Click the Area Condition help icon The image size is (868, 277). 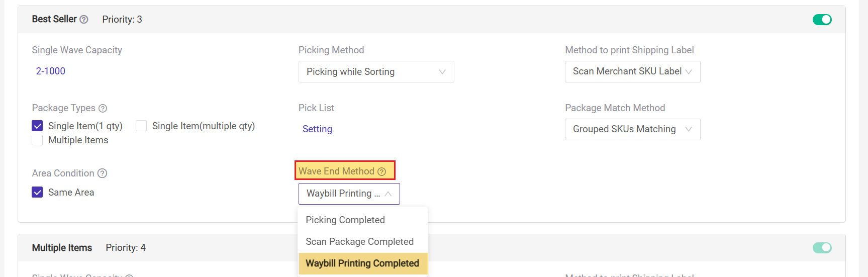tap(102, 173)
